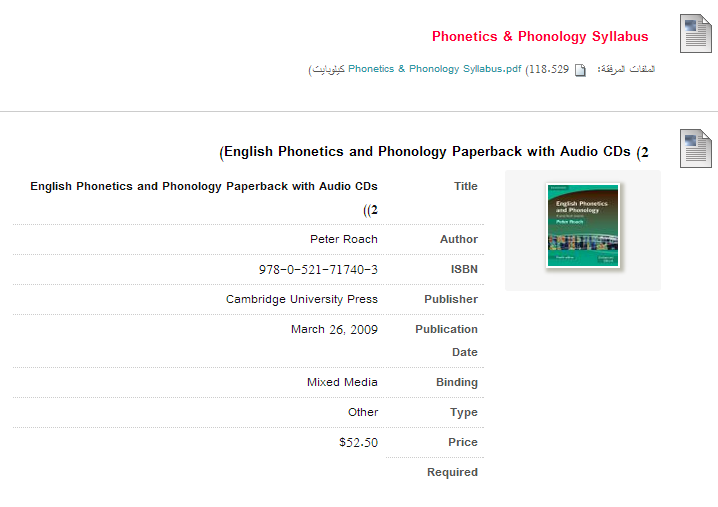Click the file size text 118.529
Image resolution: width=718 pixels, height=507 pixels.
click(549, 69)
